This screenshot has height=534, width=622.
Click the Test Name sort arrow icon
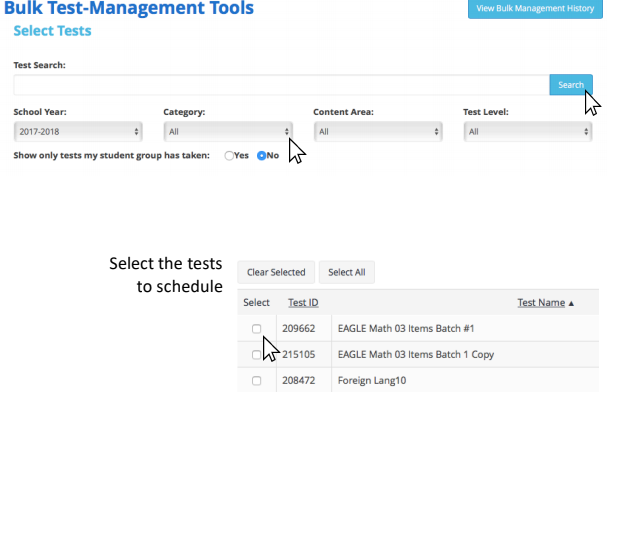[x=571, y=303]
